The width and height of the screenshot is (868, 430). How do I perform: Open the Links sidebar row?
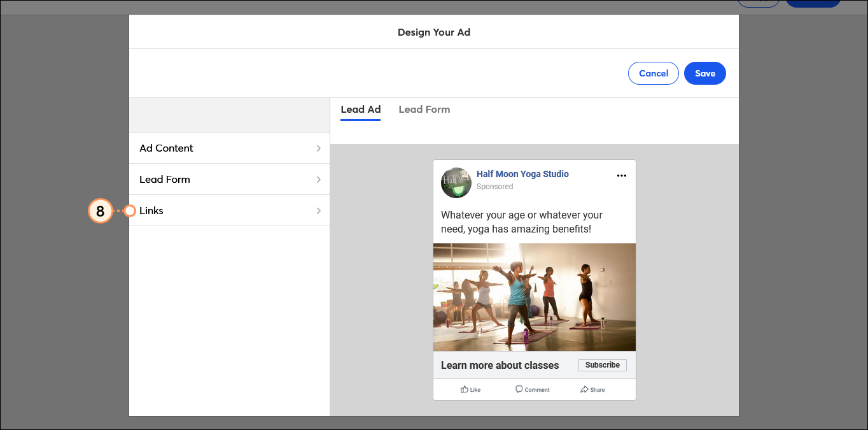(229, 210)
